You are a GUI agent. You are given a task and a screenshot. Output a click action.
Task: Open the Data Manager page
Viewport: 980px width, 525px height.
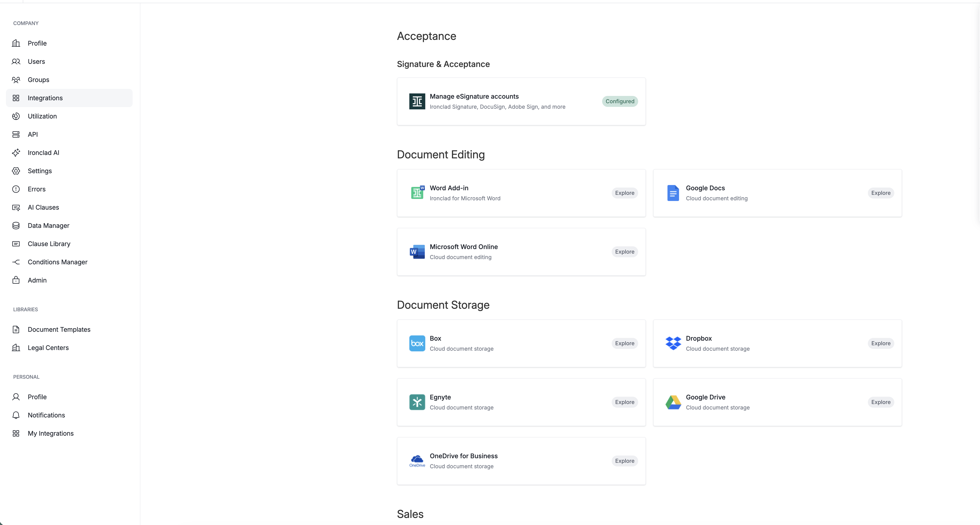pyautogui.click(x=69, y=226)
